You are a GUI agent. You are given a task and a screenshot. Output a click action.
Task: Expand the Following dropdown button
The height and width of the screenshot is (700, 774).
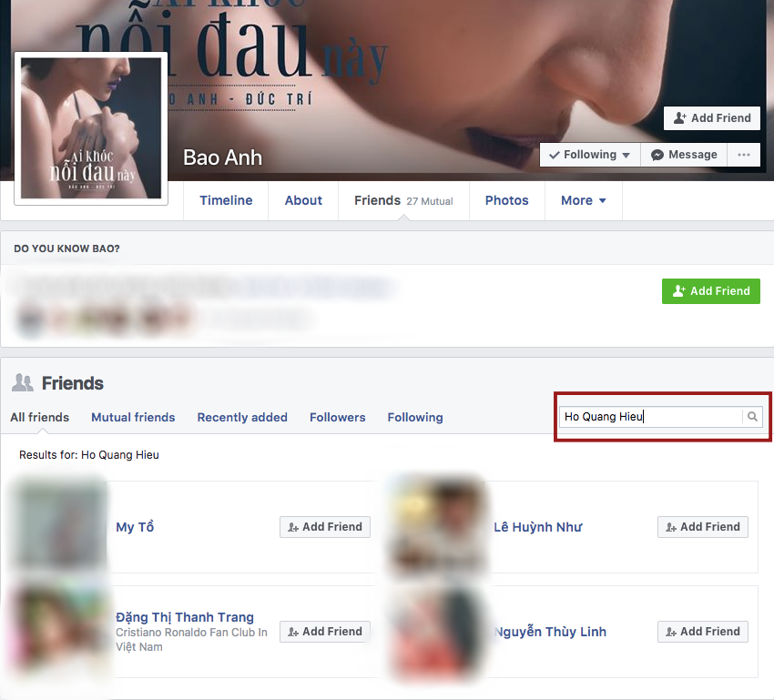click(589, 155)
